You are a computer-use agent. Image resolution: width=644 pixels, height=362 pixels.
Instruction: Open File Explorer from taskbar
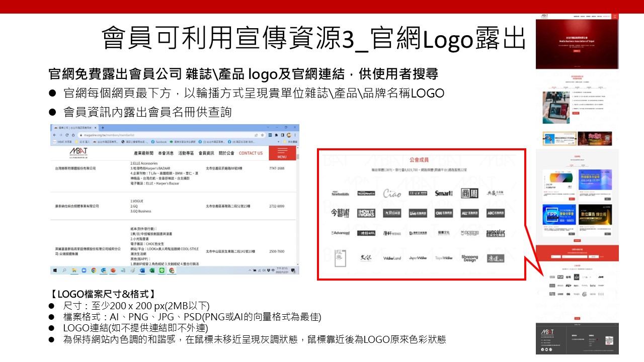click(x=74, y=270)
